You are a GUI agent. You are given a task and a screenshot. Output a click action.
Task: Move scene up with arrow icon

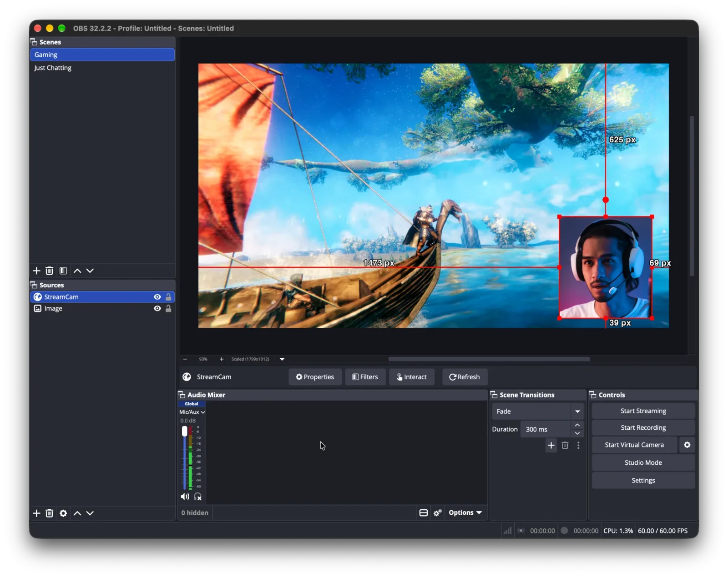click(x=77, y=271)
